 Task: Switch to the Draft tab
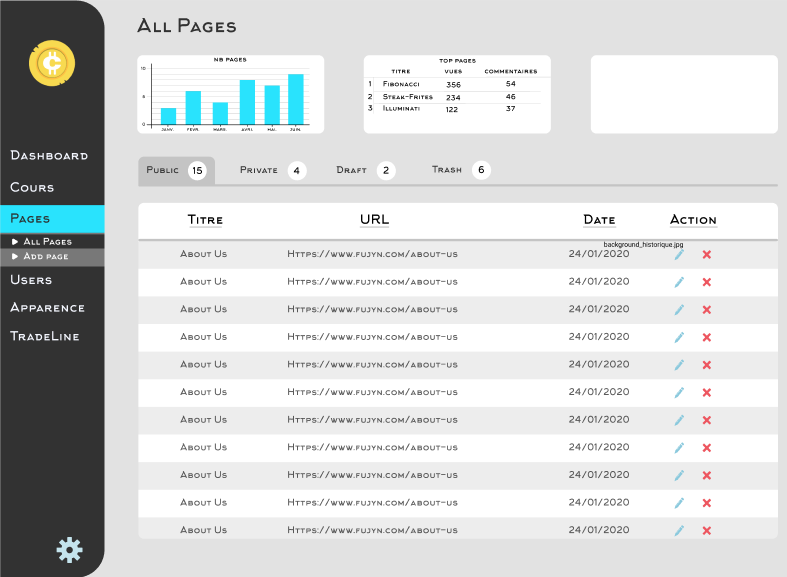pyautogui.click(x=351, y=171)
